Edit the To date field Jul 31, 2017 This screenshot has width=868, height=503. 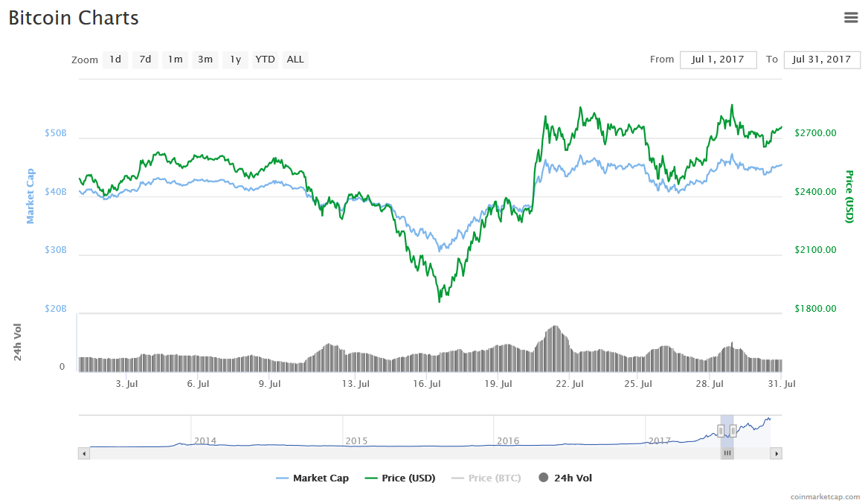[x=822, y=60]
